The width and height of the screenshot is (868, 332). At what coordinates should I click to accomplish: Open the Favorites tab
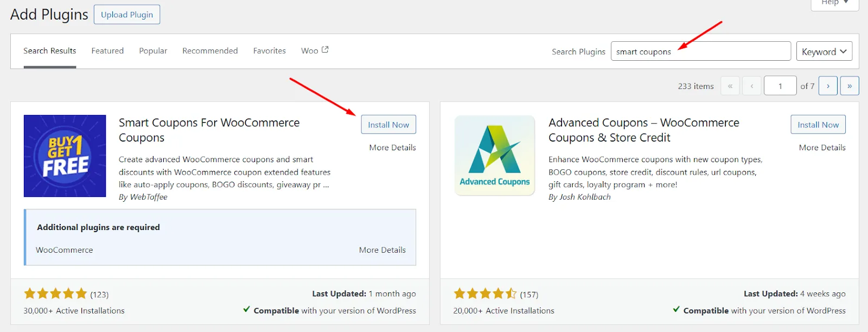(x=270, y=51)
